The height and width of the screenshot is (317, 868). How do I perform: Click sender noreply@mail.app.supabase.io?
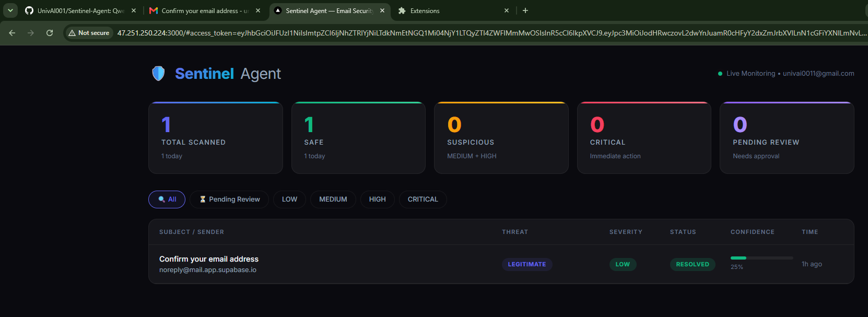[x=208, y=270]
